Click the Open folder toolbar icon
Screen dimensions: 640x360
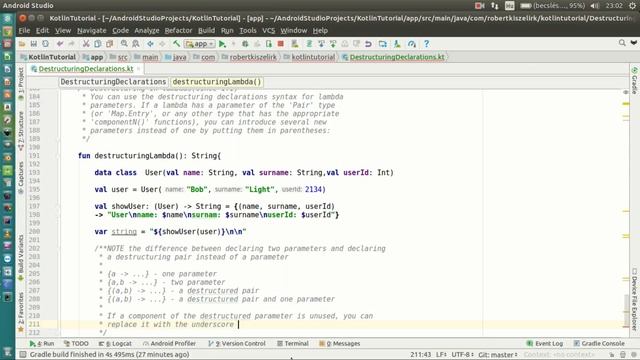22,44
